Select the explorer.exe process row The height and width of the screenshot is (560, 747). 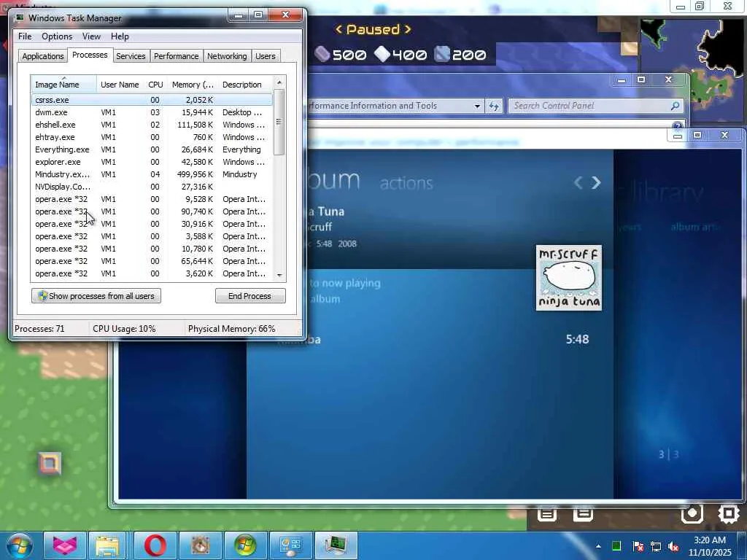(152, 162)
